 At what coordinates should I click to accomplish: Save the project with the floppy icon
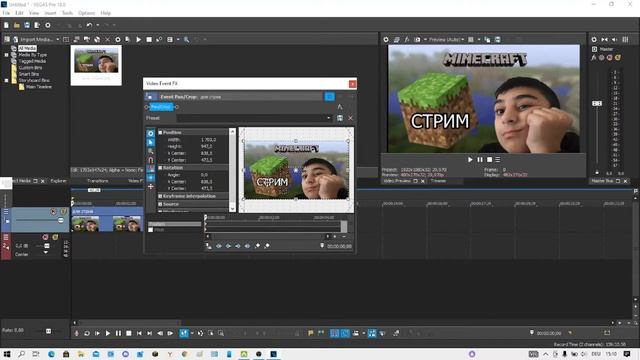pyautogui.click(x=27, y=25)
